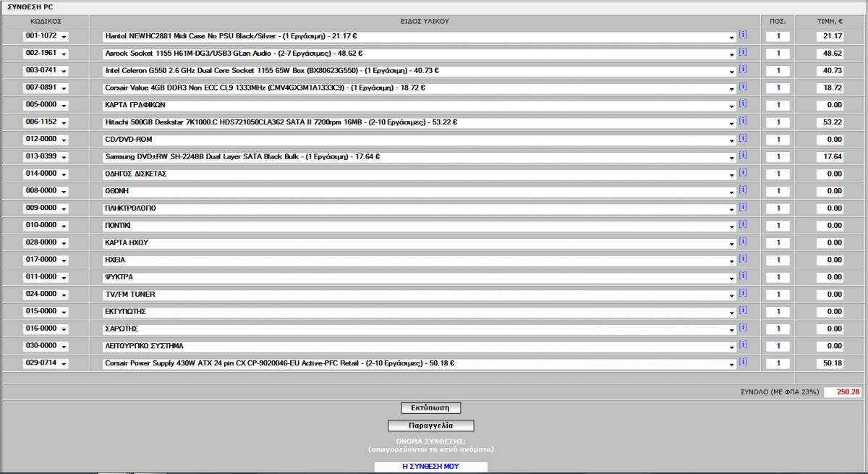Open info icon for ΚΑΡΤΑ ΗΧΟΥ row
868x474 pixels.
(743, 242)
